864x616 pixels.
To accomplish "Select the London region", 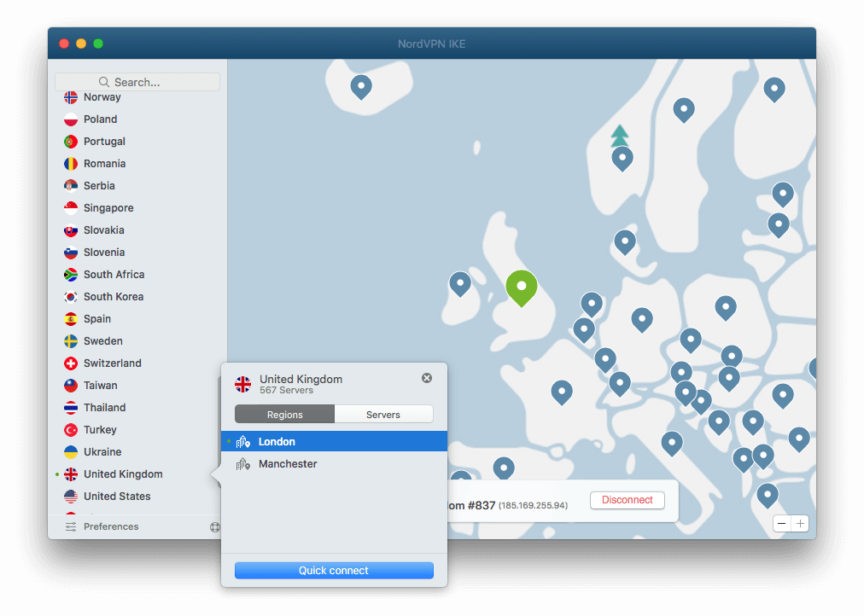I will (334, 441).
